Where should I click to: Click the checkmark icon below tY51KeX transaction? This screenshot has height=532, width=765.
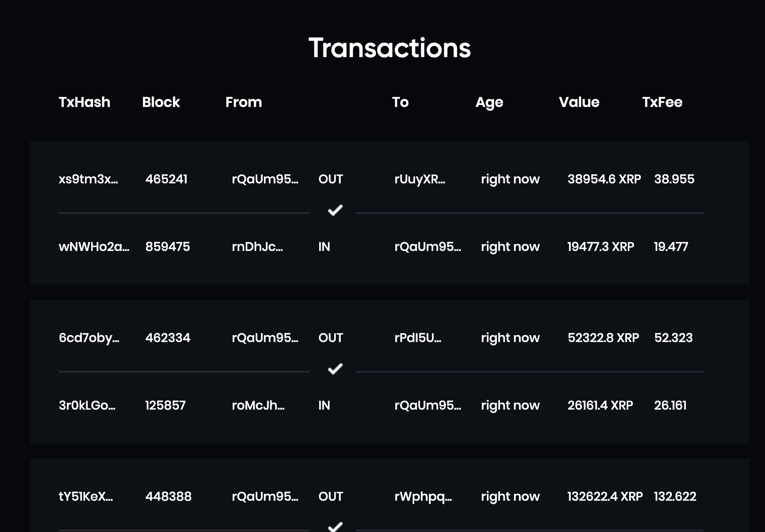(335, 527)
